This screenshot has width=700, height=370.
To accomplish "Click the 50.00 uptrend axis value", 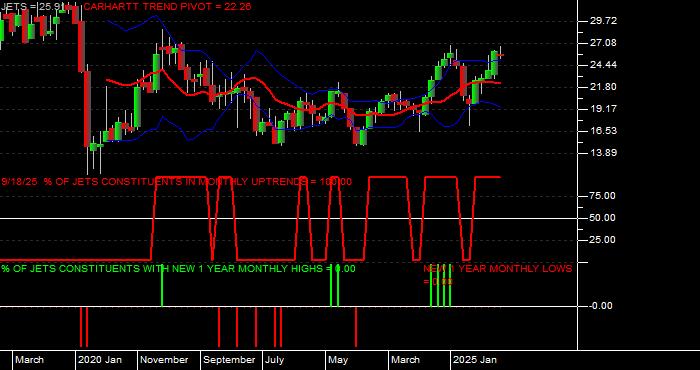I will [x=603, y=218].
